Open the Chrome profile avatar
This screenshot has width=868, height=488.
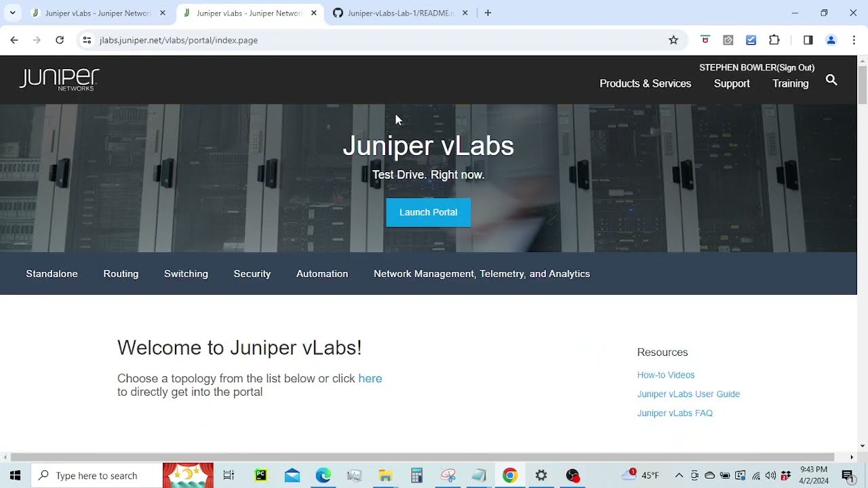pos(831,40)
